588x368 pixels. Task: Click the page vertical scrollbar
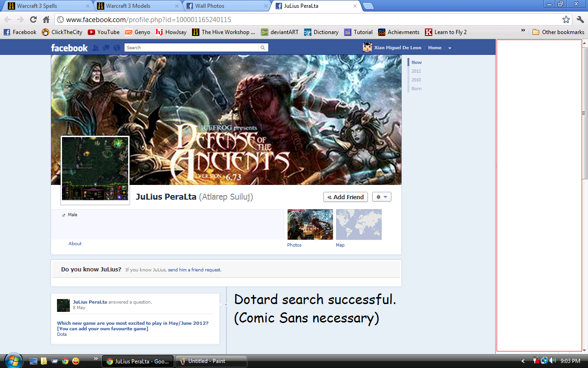pyautogui.click(x=585, y=113)
